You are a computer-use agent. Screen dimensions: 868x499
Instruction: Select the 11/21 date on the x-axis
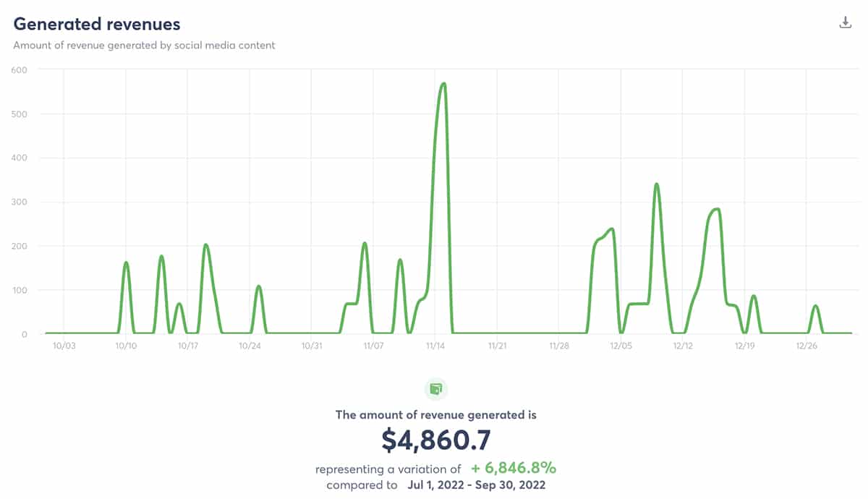[497, 346]
